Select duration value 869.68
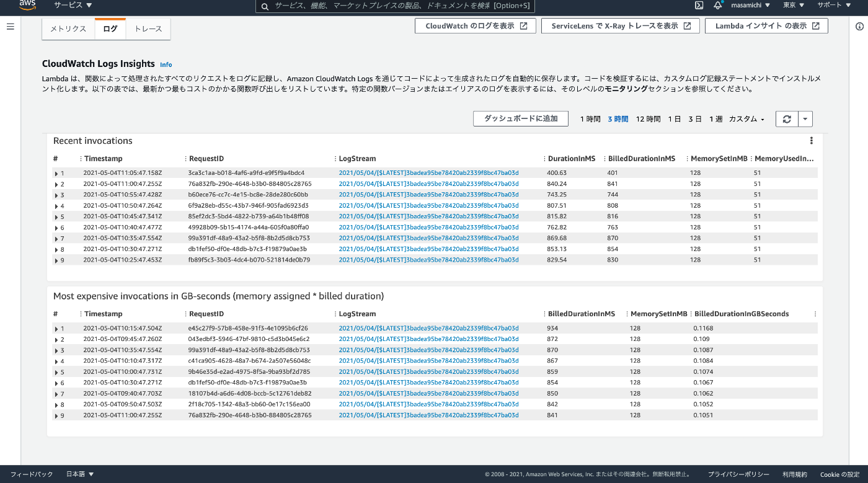Viewport: 868px width, 483px height. [557, 238]
